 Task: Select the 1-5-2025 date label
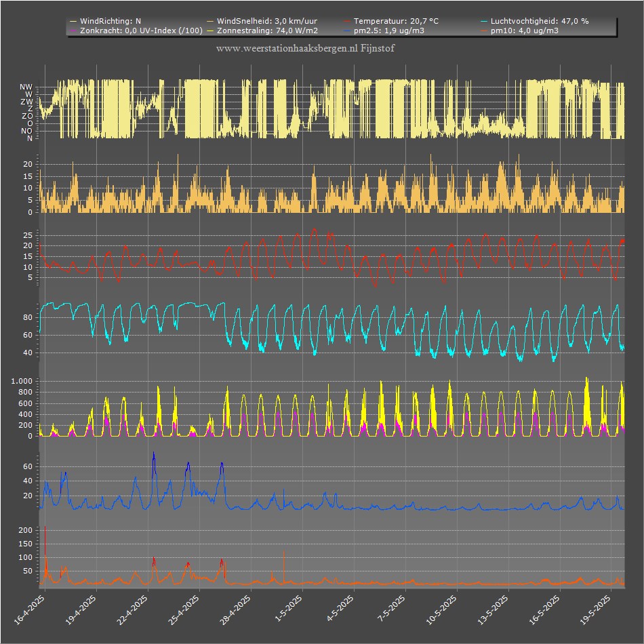tap(288, 608)
